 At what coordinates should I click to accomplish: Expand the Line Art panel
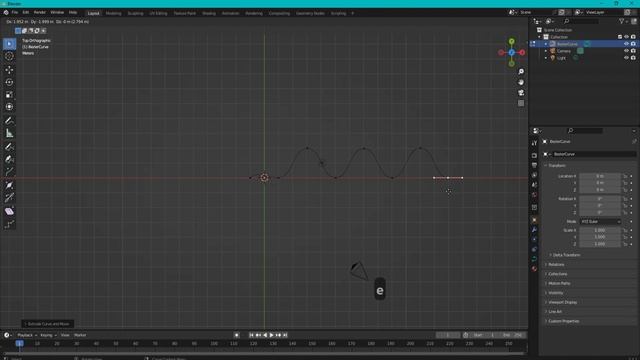pyautogui.click(x=554, y=311)
